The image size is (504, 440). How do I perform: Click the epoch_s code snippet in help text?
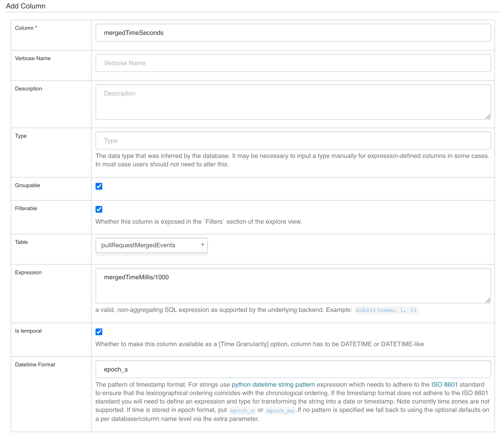(x=242, y=410)
